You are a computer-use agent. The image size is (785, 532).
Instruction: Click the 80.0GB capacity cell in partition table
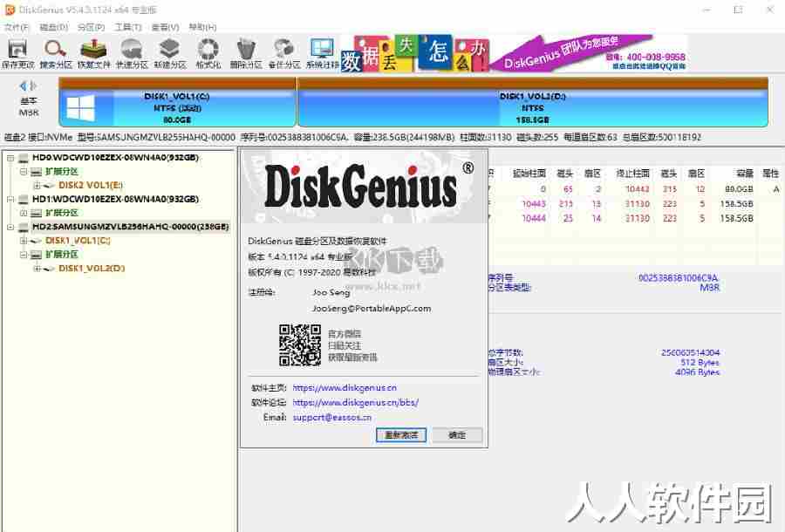pos(739,189)
